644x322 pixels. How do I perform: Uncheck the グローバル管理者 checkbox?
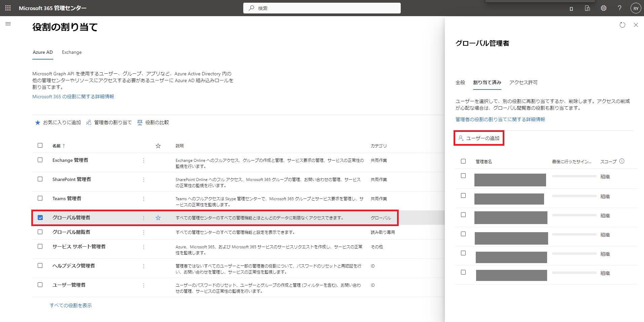[40, 217]
